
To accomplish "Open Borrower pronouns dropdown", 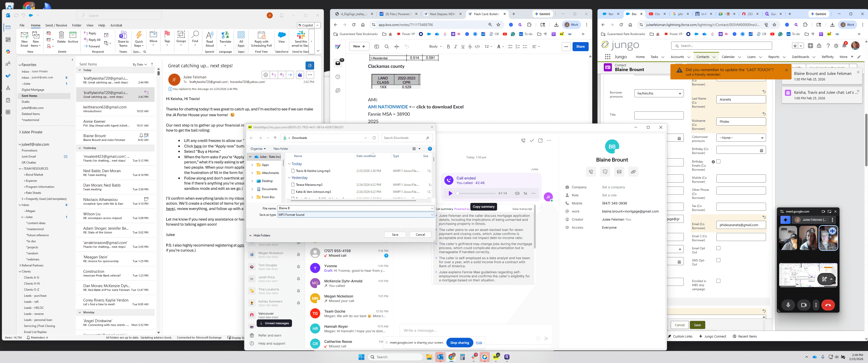I will tap(659, 93).
